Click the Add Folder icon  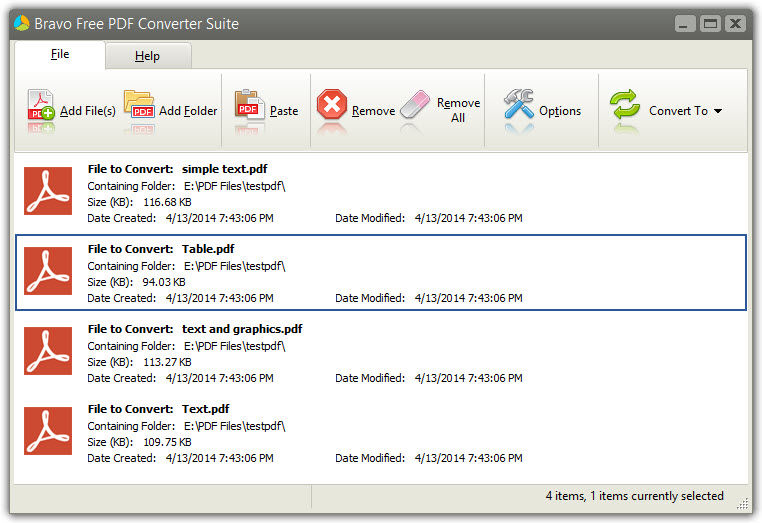pyautogui.click(x=139, y=105)
